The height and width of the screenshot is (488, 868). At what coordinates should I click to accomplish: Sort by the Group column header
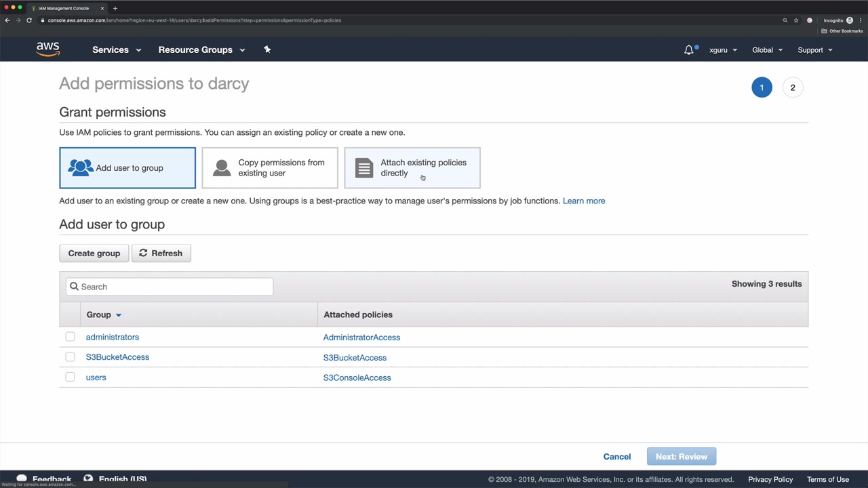[x=104, y=314]
